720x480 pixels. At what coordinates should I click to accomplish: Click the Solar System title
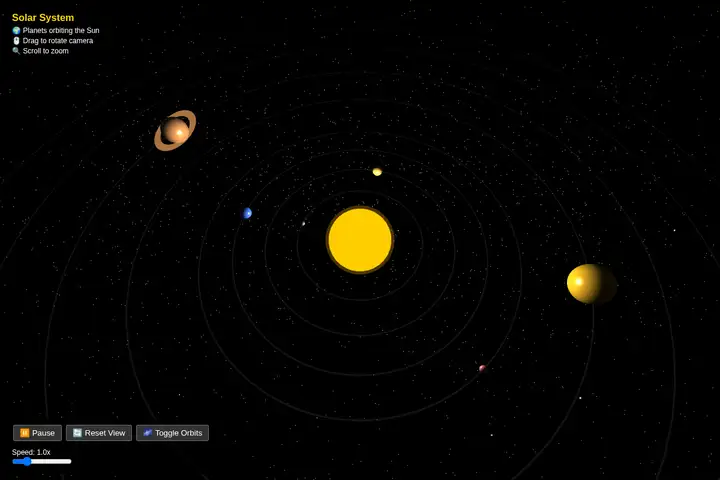click(43, 17)
